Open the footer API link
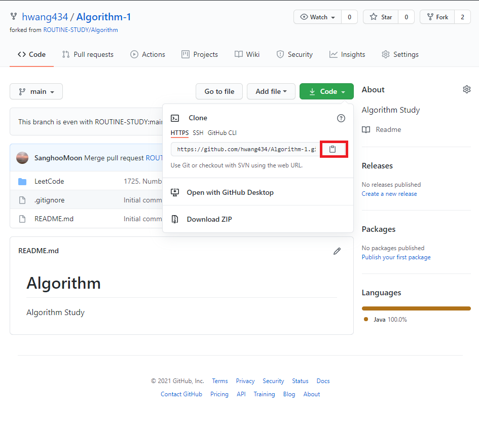479x448 pixels. click(x=241, y=394)
